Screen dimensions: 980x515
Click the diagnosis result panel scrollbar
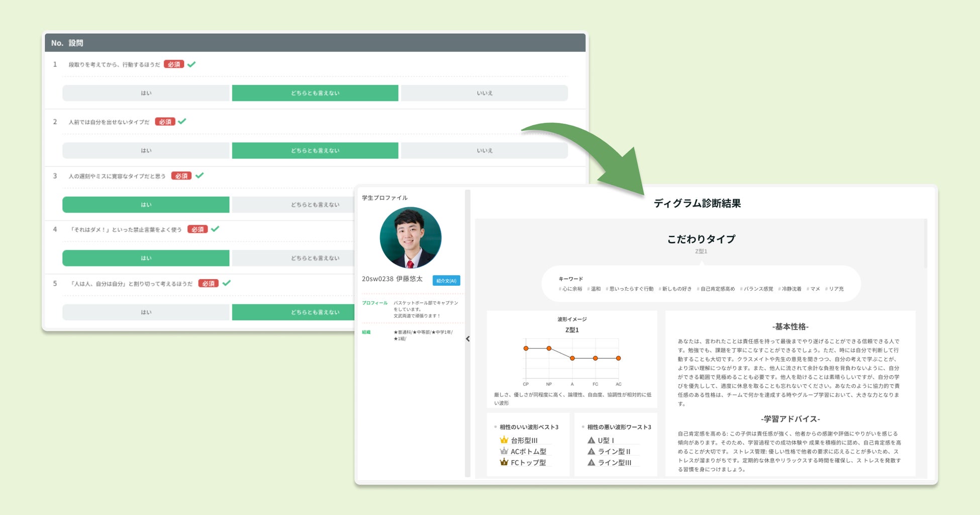pos(925,244)
